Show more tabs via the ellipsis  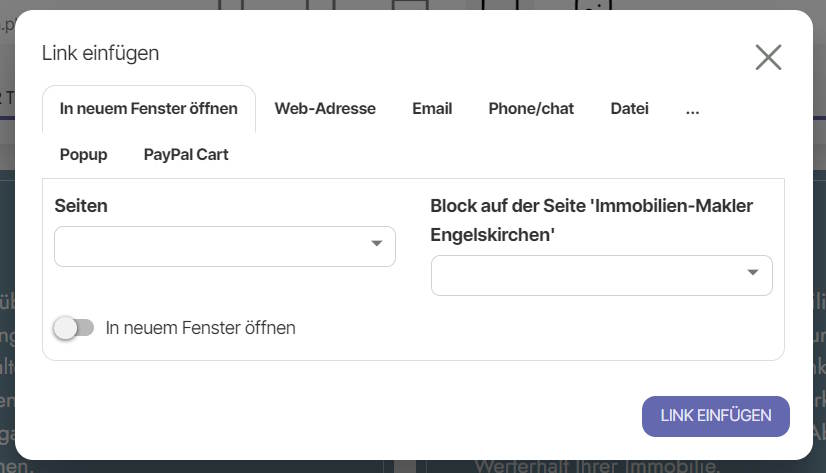point(692,109)
